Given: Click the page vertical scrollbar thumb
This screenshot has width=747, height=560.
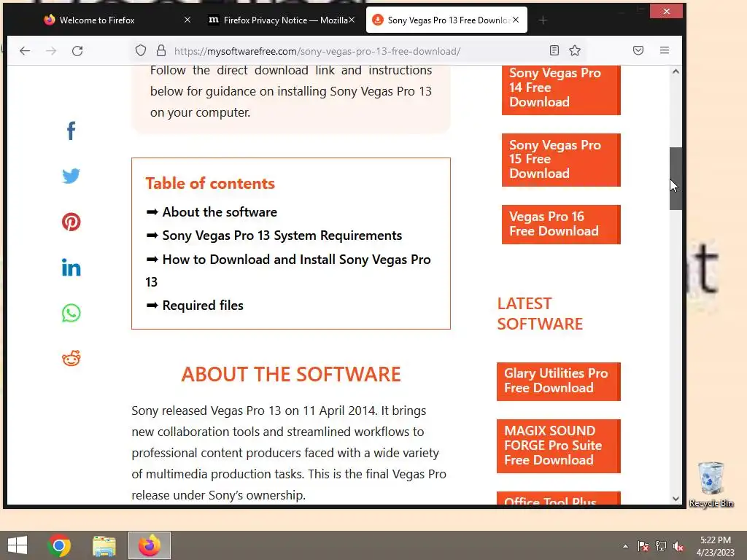Looking at the screenshot, I should click(x=676, y=178).
